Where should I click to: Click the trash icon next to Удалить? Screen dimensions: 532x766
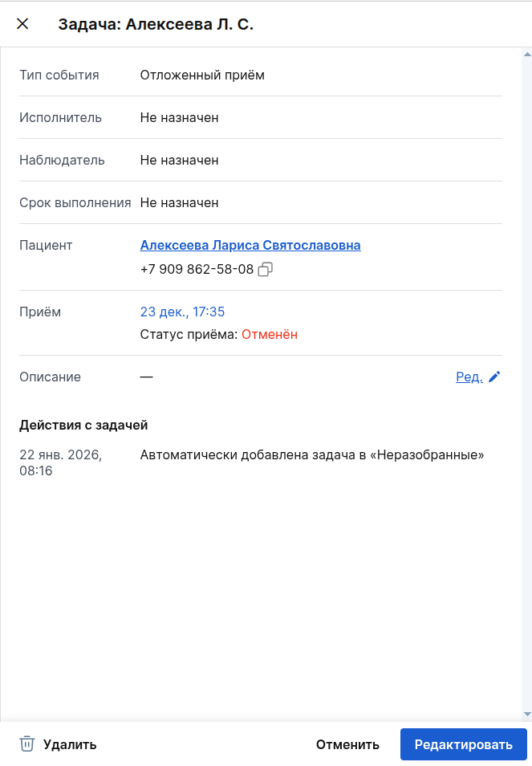point(27,744)
